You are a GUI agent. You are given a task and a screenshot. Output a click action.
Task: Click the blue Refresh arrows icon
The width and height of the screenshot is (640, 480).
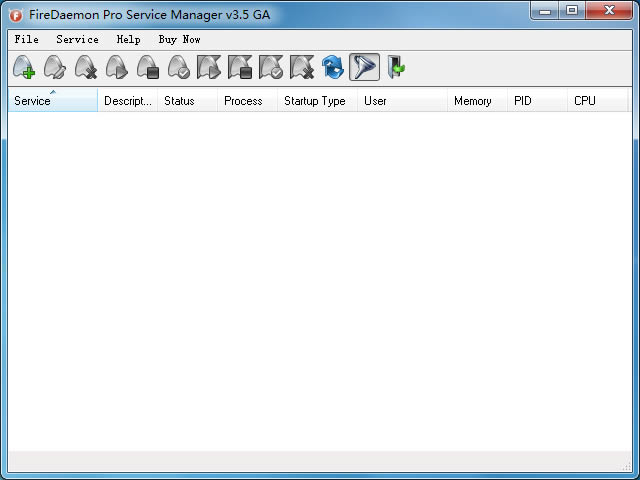pos(333,67)
